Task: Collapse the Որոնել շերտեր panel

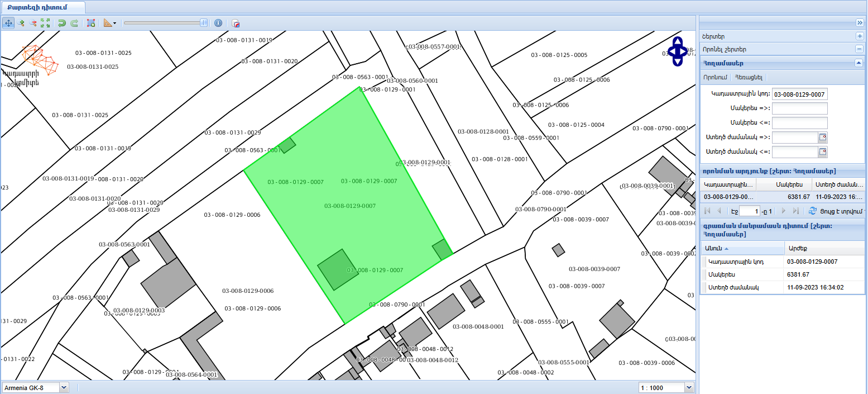Action: coord(860,49)
